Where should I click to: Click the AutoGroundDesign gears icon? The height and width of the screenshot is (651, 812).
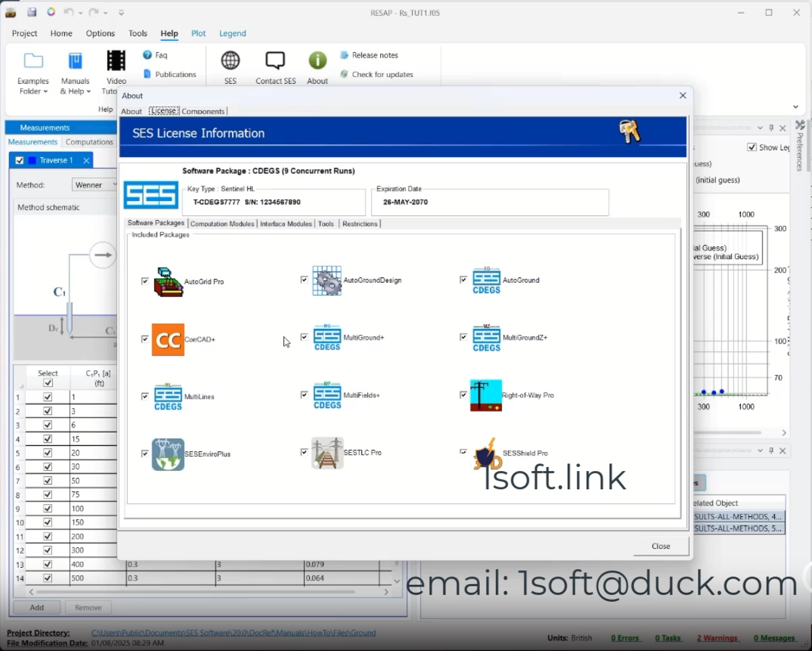(x=327, y=280)
